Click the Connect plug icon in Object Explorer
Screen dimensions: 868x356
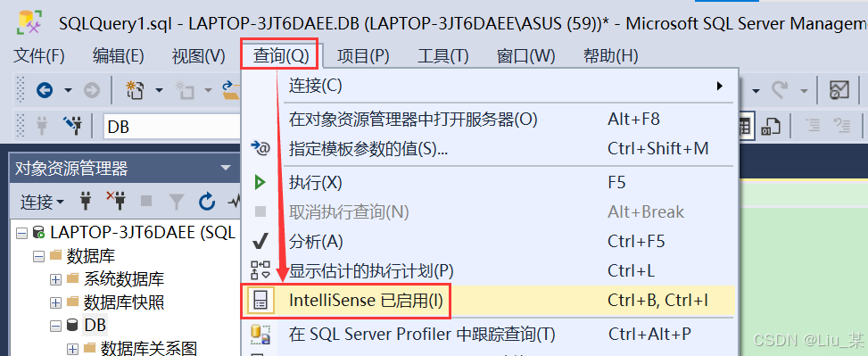point(86,202)
